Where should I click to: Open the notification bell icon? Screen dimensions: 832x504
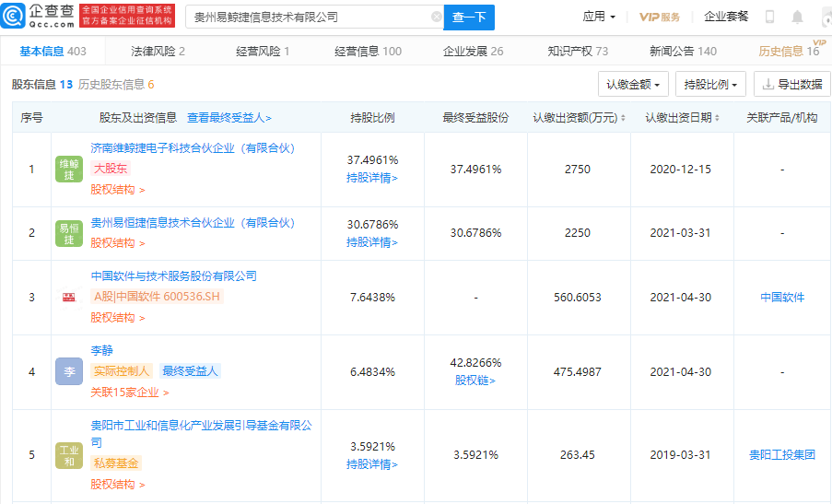[797, 17]
